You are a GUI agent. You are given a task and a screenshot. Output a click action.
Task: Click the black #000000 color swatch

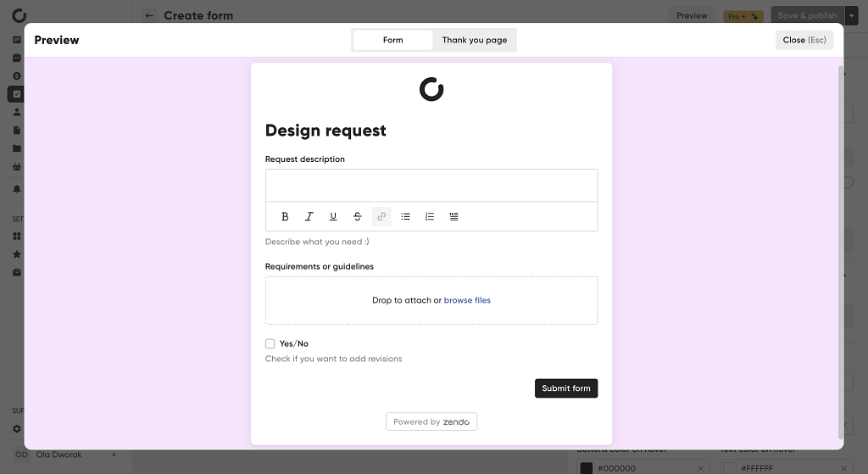coord(587,468)
